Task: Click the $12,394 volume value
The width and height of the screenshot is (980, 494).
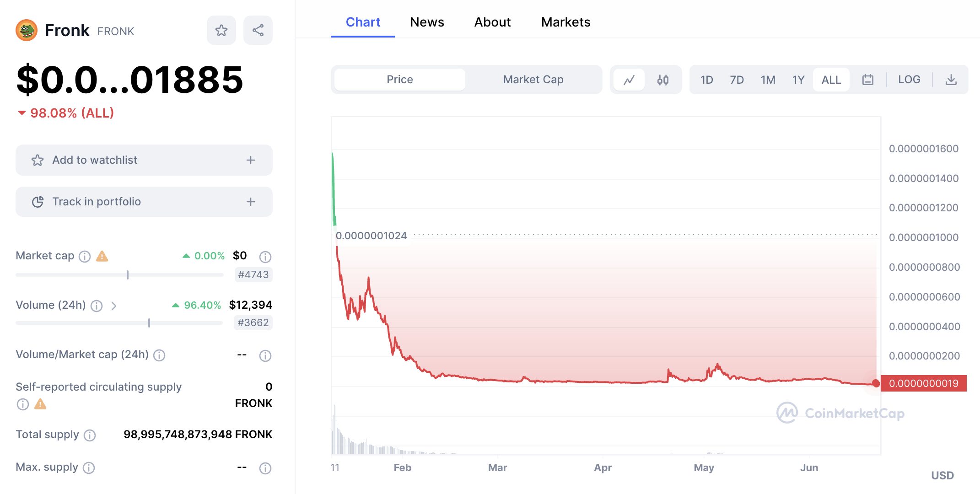Action: [251, 305]
